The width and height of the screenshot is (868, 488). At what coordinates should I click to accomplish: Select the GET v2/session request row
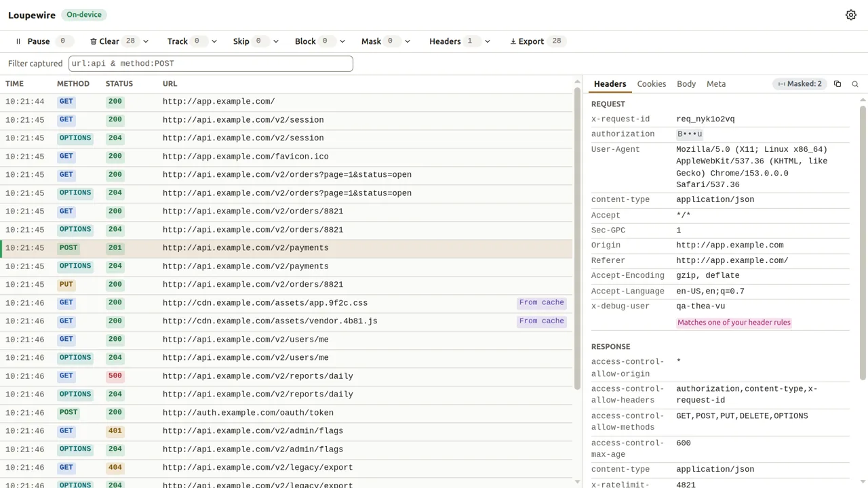coord(286,120)
